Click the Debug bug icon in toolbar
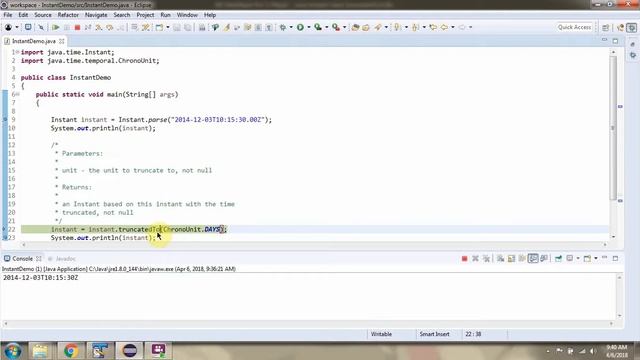This screenshot has width=640, height=360. pyautogui.click(x=282, y=27)
